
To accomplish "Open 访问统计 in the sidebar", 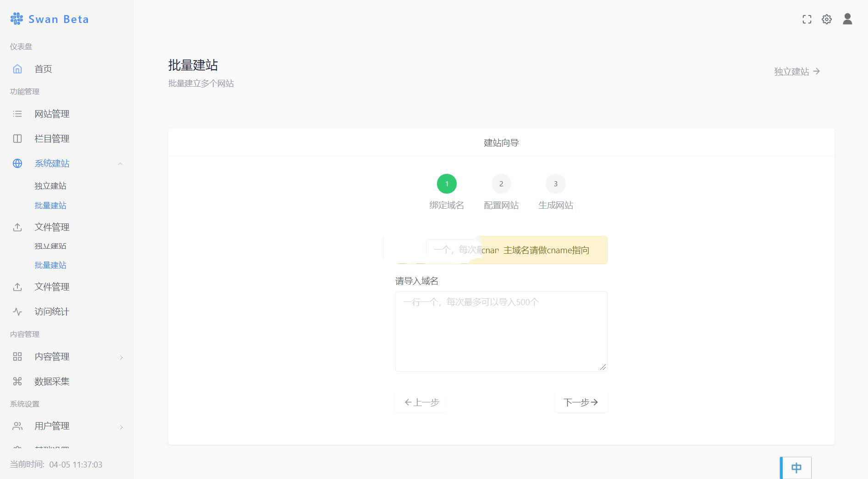I will 52,312.
